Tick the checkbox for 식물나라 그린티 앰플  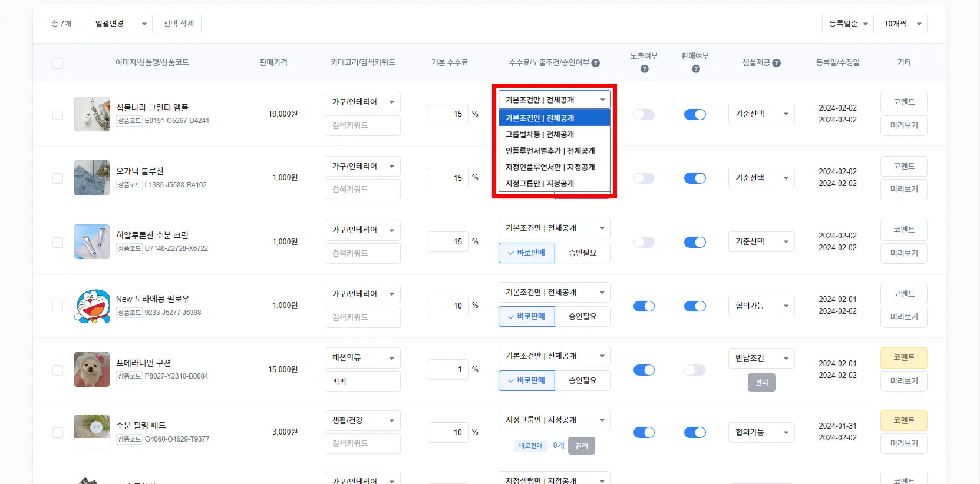coord(58,114)
